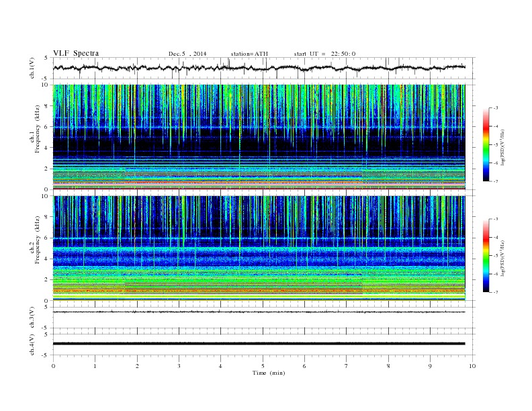The width and height of the screenshot is (532, 411).
Task: Click the '4' kHz tick on ch.1 frequency axis
Action: (46, 148)
